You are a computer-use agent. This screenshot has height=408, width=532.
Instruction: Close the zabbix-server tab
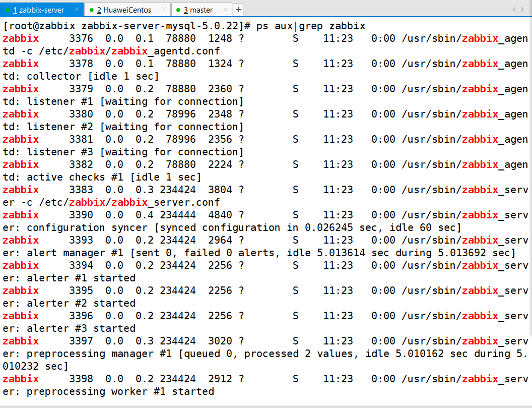click(x=77, y=10)
